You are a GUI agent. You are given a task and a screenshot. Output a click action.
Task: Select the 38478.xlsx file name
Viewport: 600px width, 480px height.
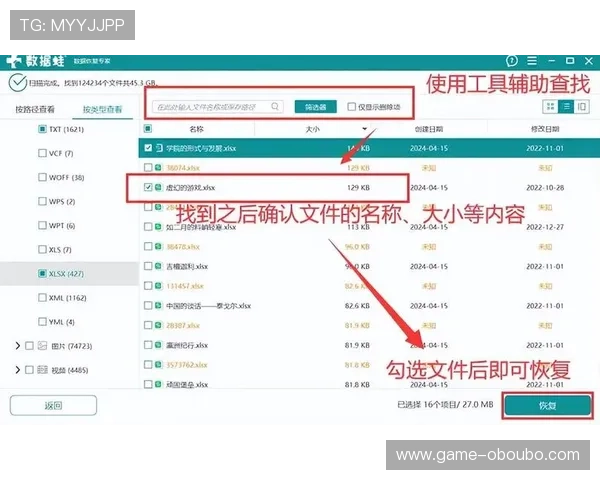tap(183, 247)
